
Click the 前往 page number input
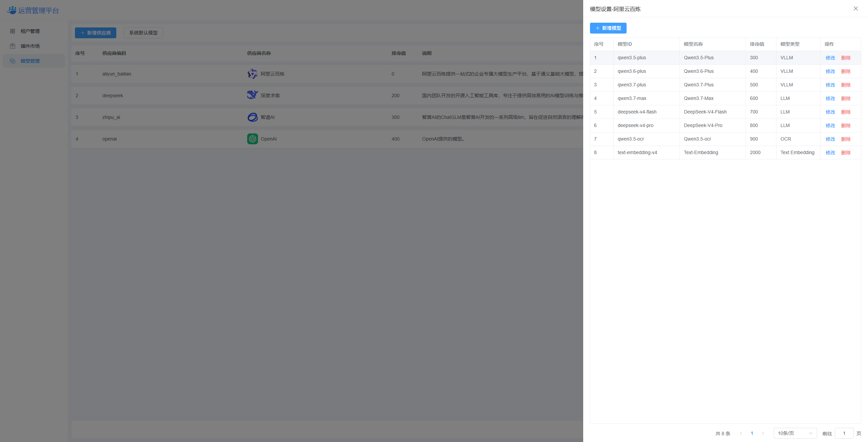click(x=844, y=433)
